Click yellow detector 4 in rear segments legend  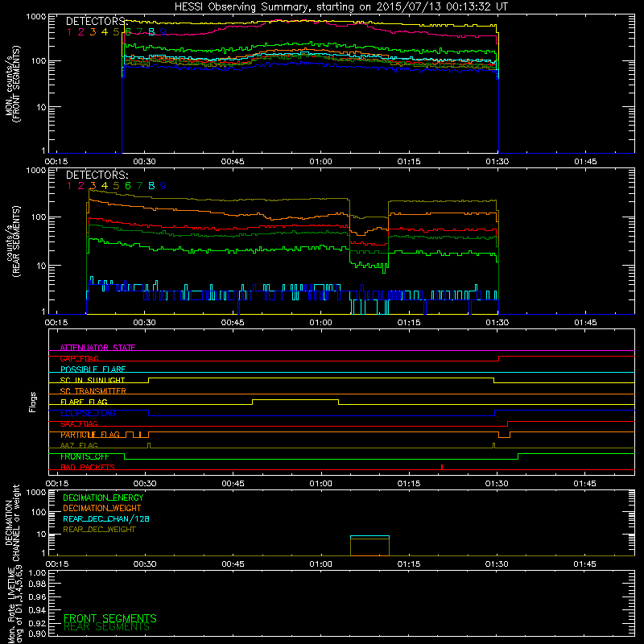point(105,186)
